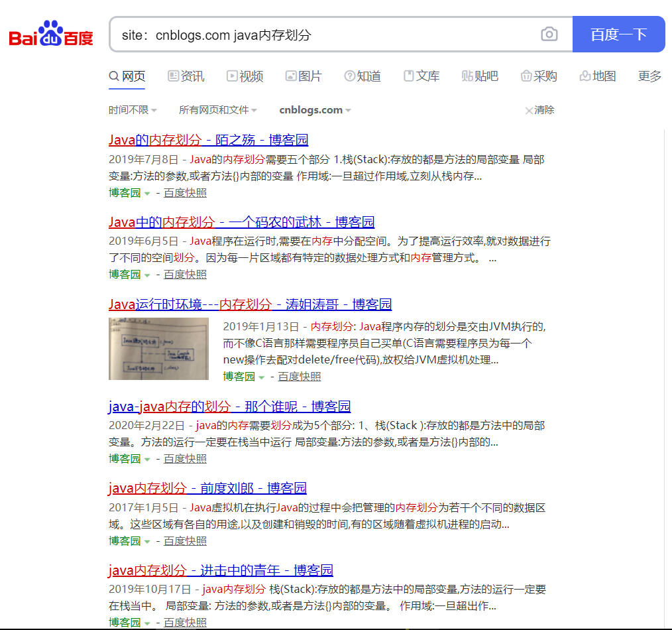Click the handwritten diagram thumbnail of 涛姐涛哥's post

158,347
